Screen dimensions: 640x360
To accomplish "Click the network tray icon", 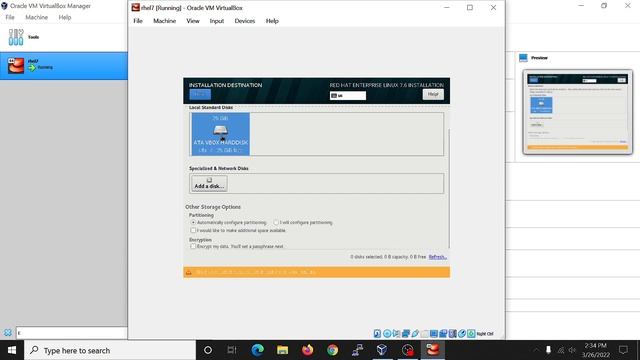I will (x=561, y=350).
